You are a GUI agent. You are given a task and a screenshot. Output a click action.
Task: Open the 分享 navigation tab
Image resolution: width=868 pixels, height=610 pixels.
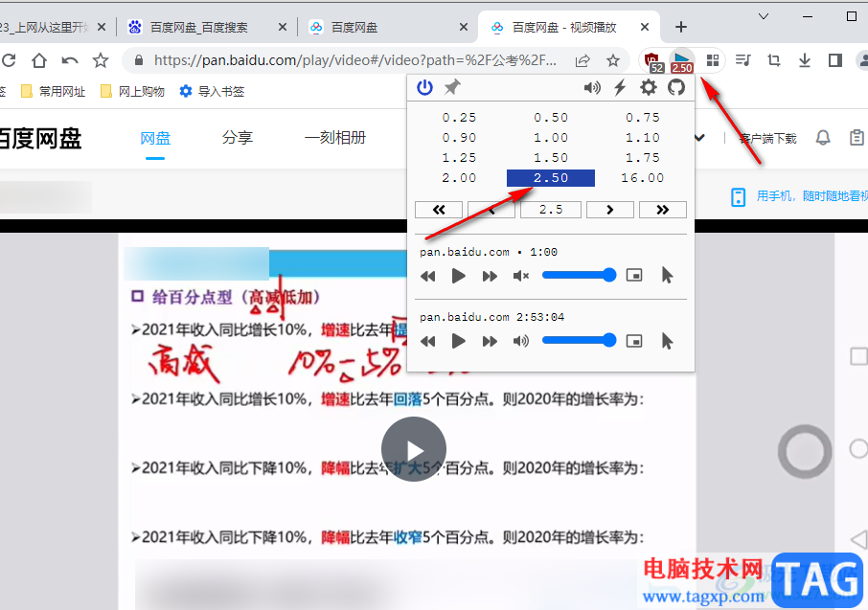tap(237, 137)
